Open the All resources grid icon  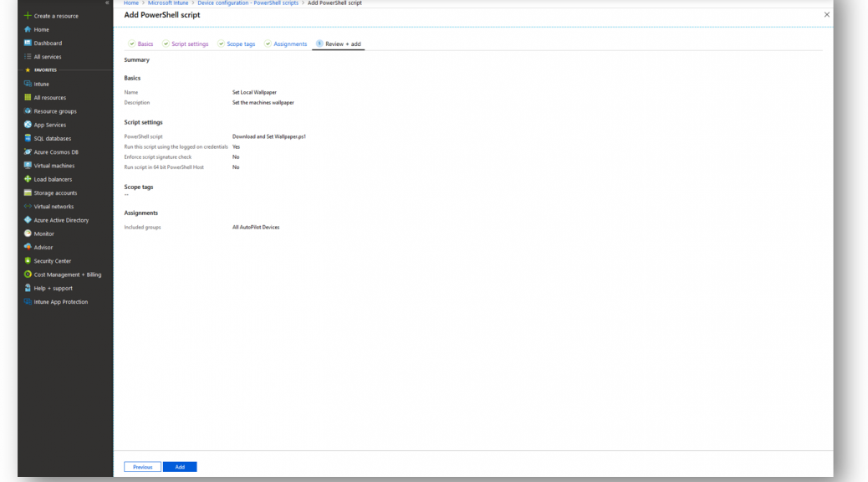[x=28, y=98]
